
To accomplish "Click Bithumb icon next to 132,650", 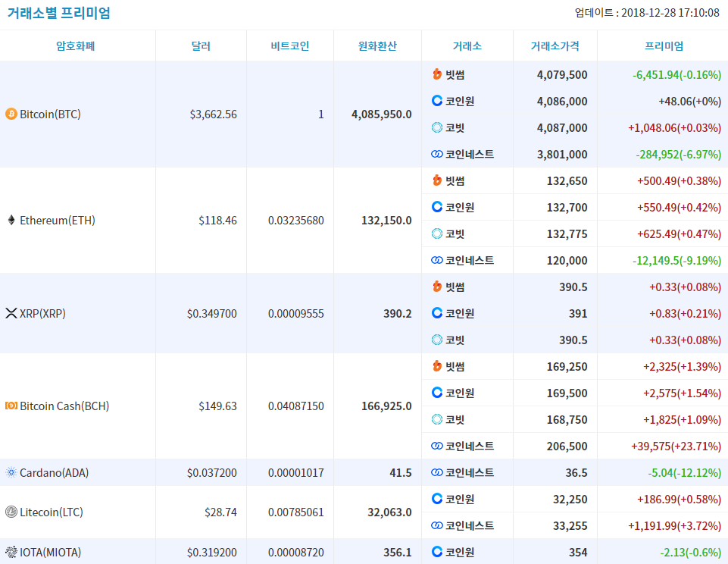I will [437, 180].
